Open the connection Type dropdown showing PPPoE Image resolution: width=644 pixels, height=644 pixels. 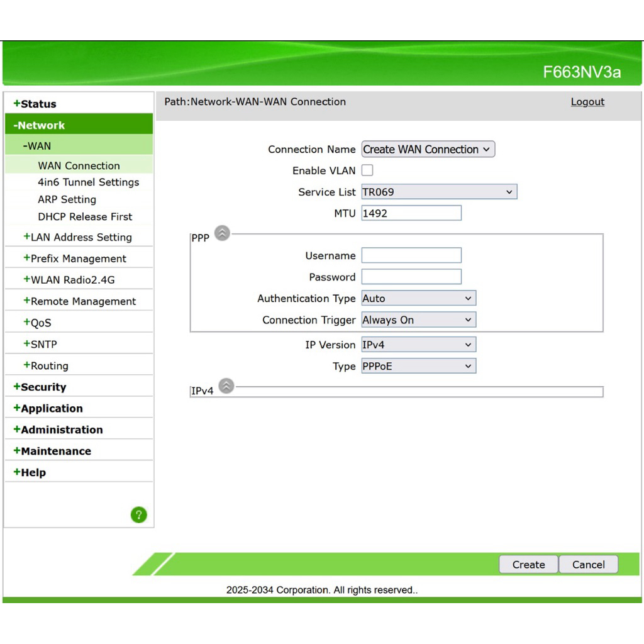pos(418,366)
